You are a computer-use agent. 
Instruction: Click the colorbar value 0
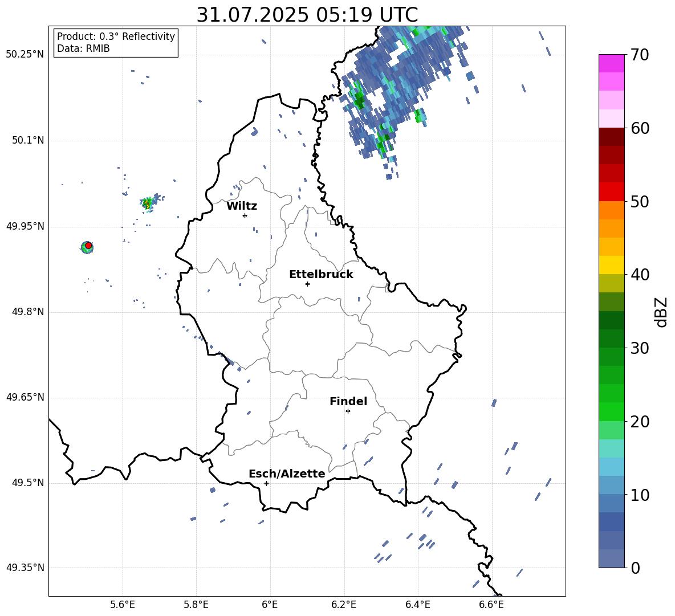click(636, 568)
